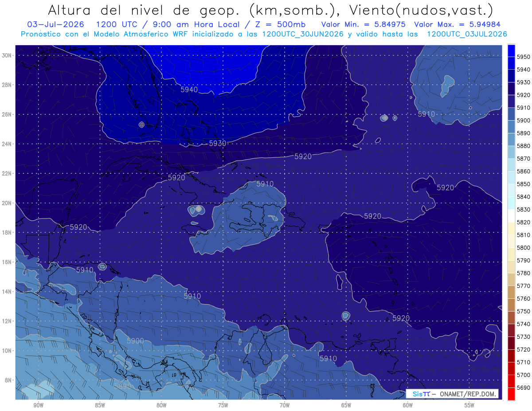Click the 26N latitude axis label

(x=7, y=114)
